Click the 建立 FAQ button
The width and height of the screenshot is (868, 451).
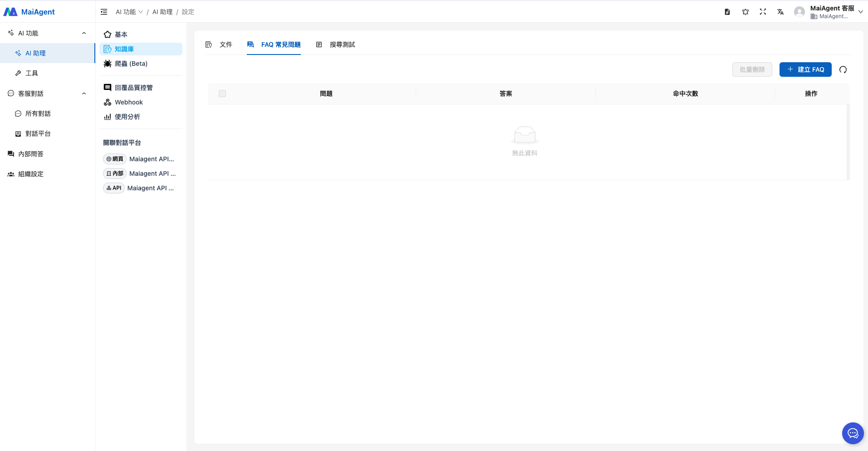(x=805, y=69)
